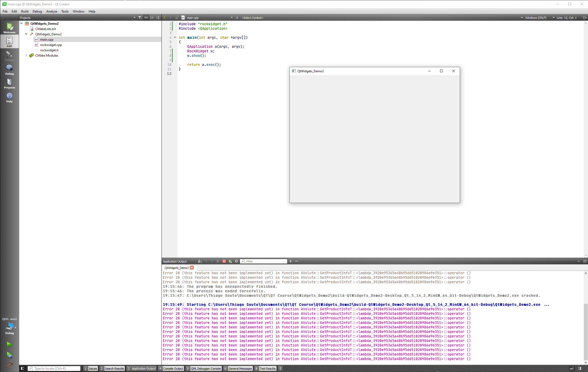Open the Window menu

[79, 11]
